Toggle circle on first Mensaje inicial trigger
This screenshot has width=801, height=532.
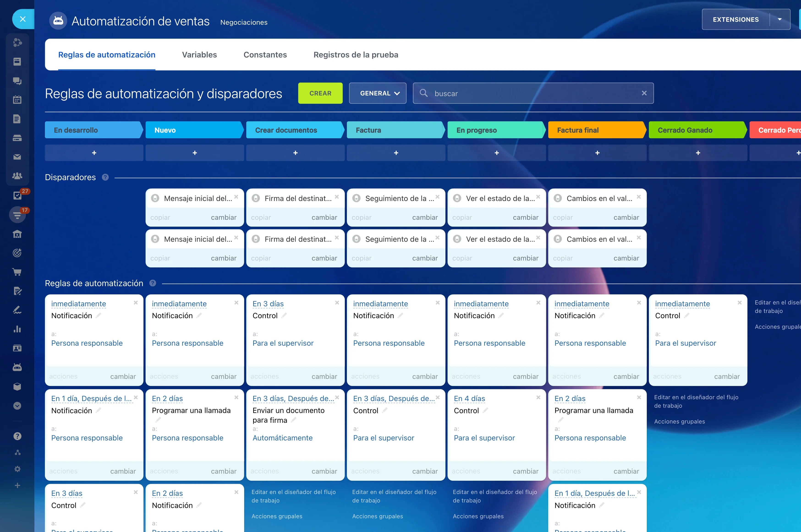click(155, 198)
